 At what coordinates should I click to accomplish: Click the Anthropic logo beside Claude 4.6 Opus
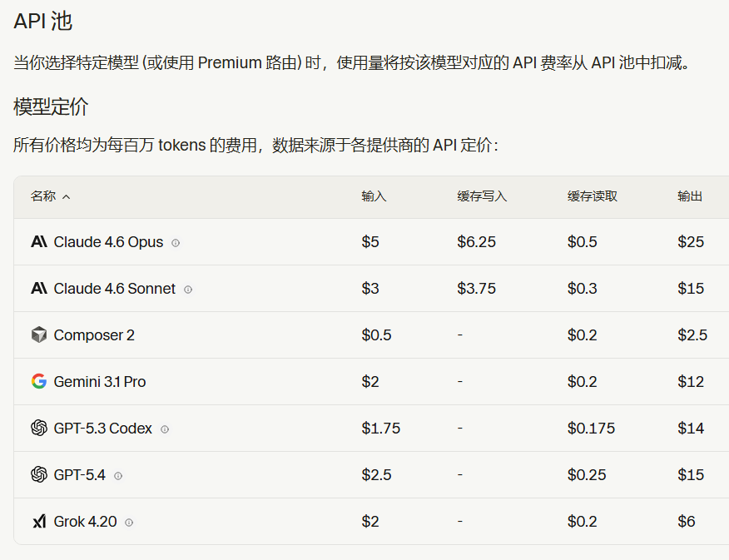[39, 241]
